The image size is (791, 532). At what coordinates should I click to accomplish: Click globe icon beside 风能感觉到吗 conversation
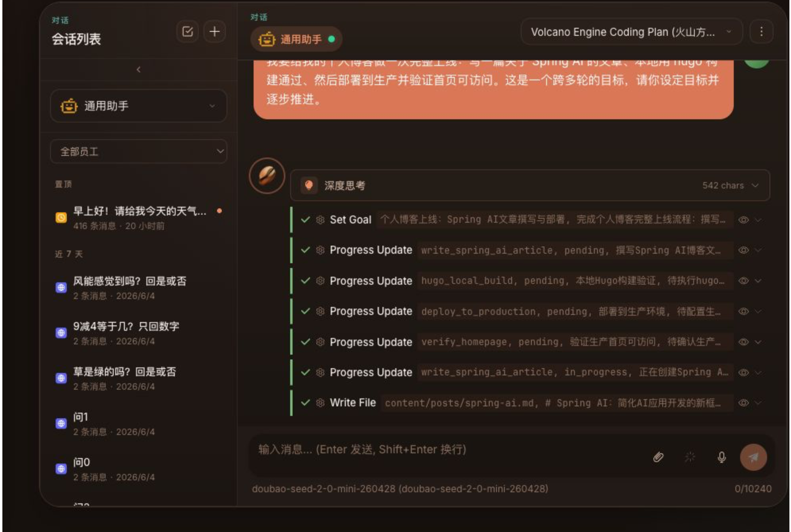pos(61,287)
